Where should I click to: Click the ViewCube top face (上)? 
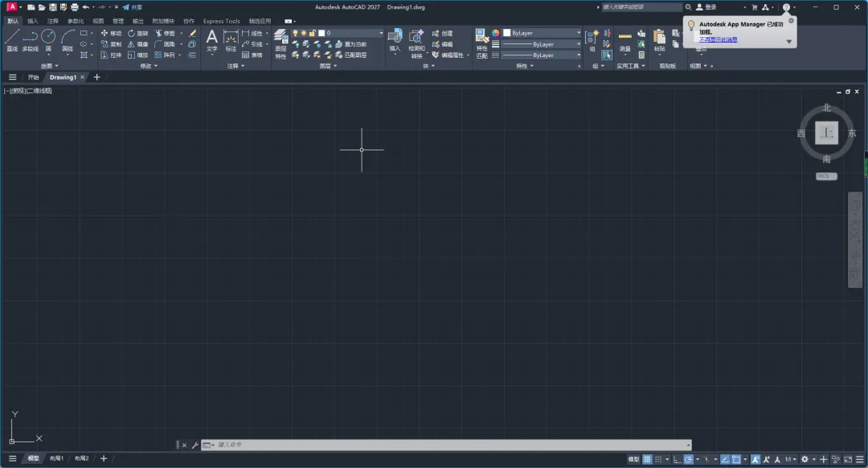826,133
